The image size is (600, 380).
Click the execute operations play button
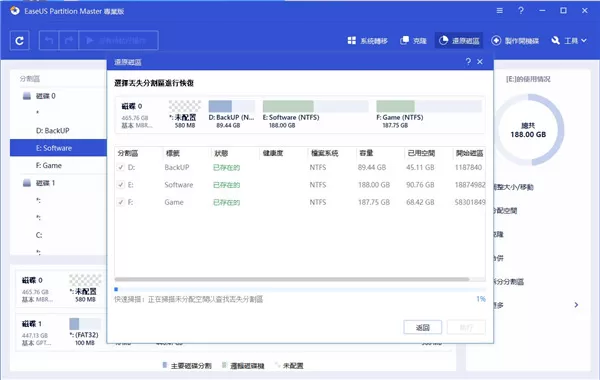(118, 41)
